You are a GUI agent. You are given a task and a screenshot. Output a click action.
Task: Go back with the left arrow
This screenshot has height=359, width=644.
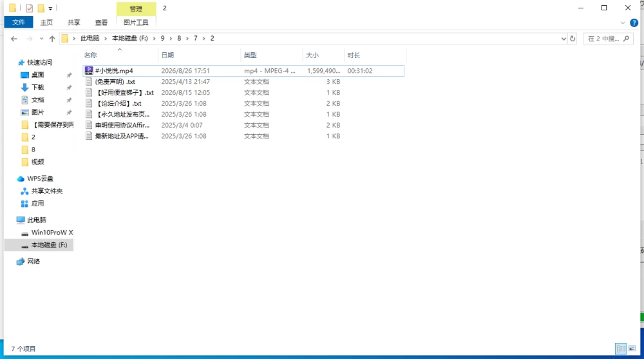click(x=14, y=39)
